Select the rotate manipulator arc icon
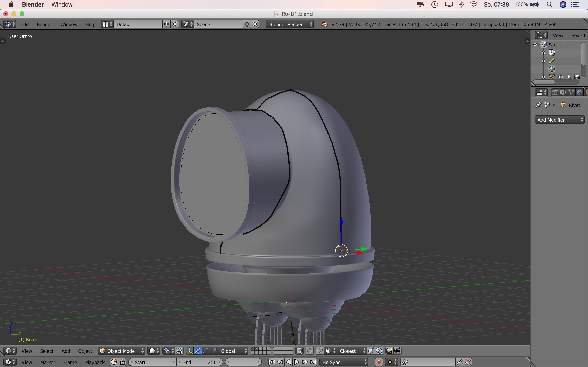Image resolution: width=588 pixels, height=367 pixels. coord(206,351)
